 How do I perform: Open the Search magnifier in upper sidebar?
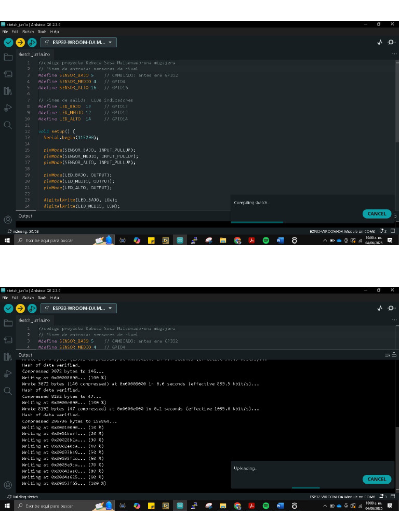point(8,125)
